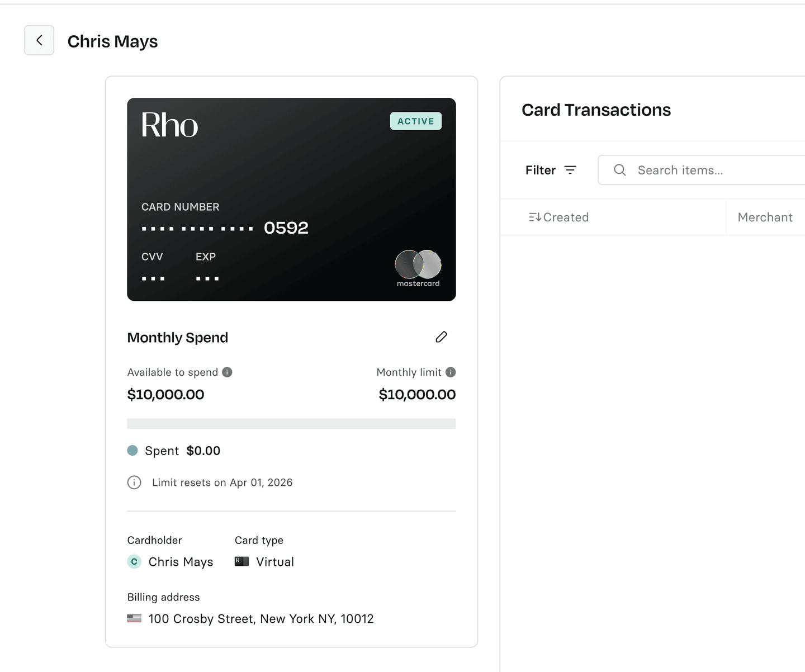This screenshot has width=805, height=672.
Task: Click the Chris Mays cardholder avatar
Action: [x=134, y=561]
